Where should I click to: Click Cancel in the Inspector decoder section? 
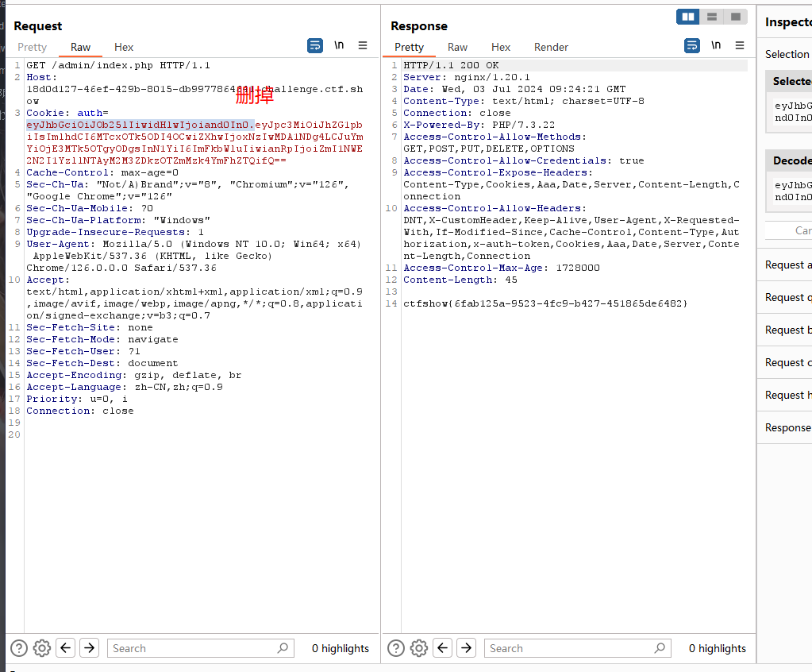(x=805, y=231)
